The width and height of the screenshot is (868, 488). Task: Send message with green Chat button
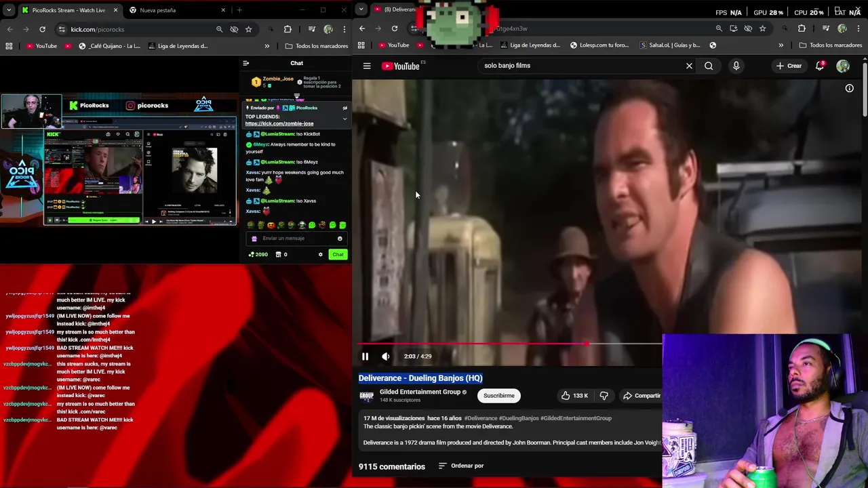[x=338, y=254]
